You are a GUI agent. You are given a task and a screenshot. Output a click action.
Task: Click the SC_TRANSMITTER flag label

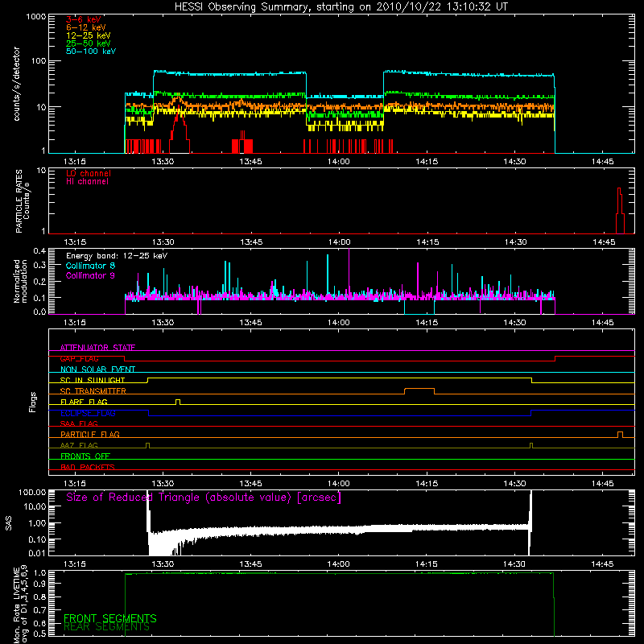pos(93,390)
